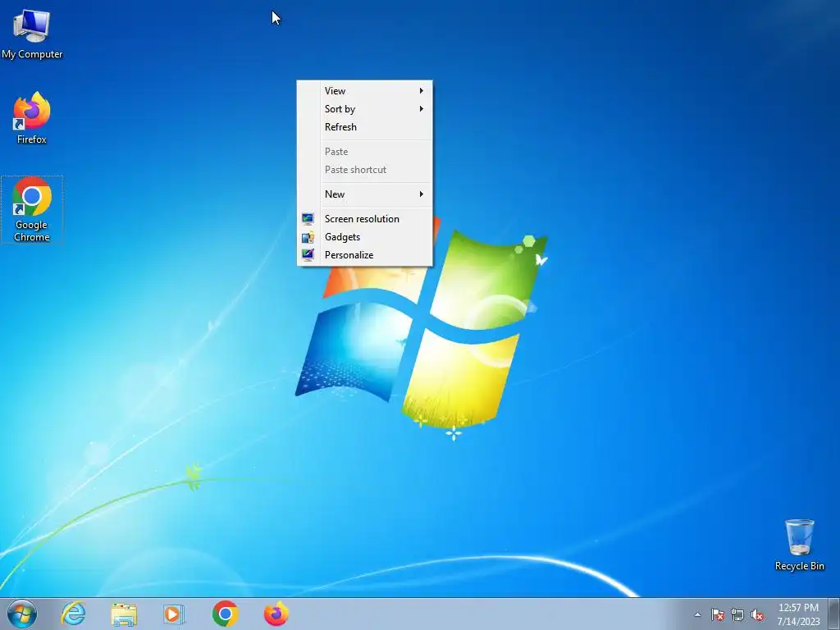The height and width of the screenshot is (630, 840).
Task: Choose Personalize from the context menu
Action: (365, 255)
